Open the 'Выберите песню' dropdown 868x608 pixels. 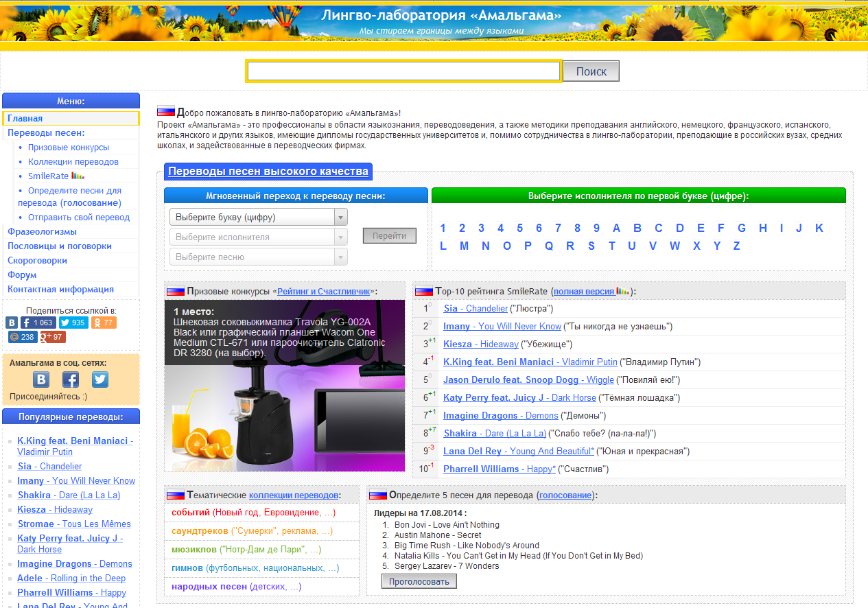(x=258, y=257)
